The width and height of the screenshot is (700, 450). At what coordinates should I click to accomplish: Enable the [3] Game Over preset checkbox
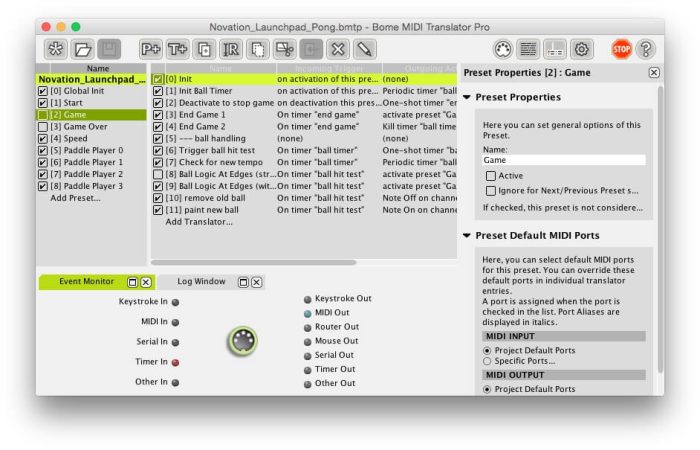(x=43, y=127)
